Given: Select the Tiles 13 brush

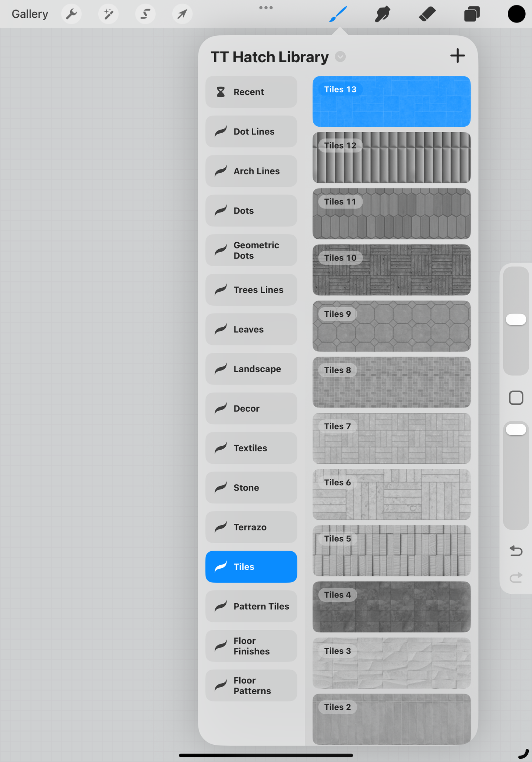Looking at the screenshot, I should point(391,102).
